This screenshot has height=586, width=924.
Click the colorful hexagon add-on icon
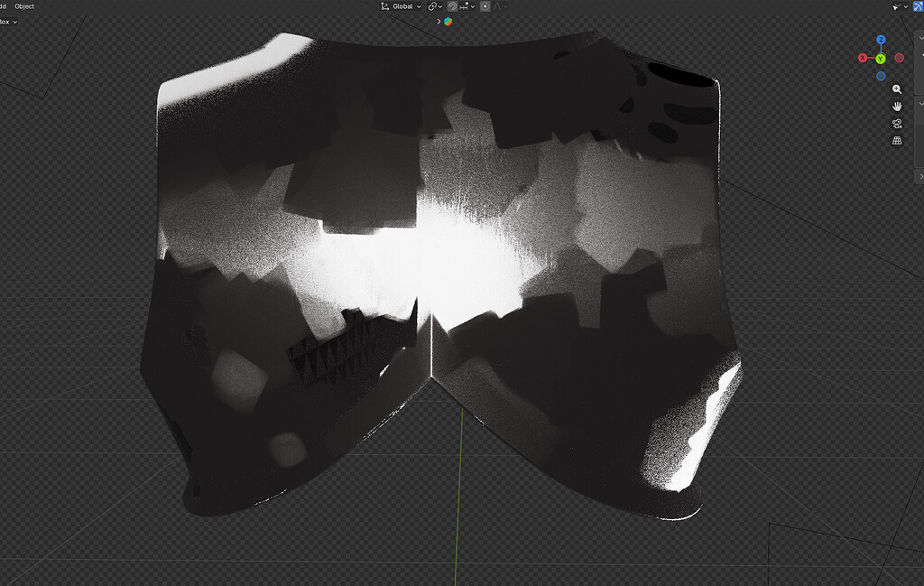448,22
